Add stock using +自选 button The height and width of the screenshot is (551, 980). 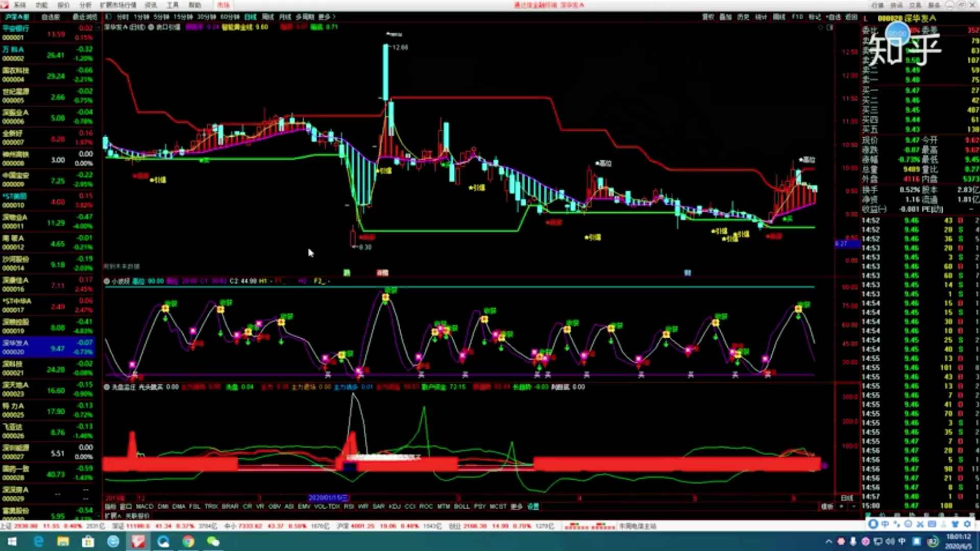pyautogui.click(x=833, y=17)
